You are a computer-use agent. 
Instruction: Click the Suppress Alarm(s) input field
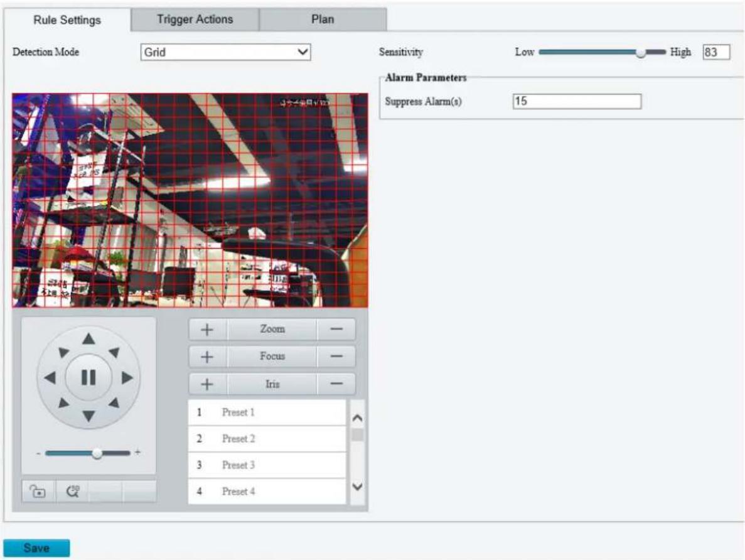[x=577, y=101]
